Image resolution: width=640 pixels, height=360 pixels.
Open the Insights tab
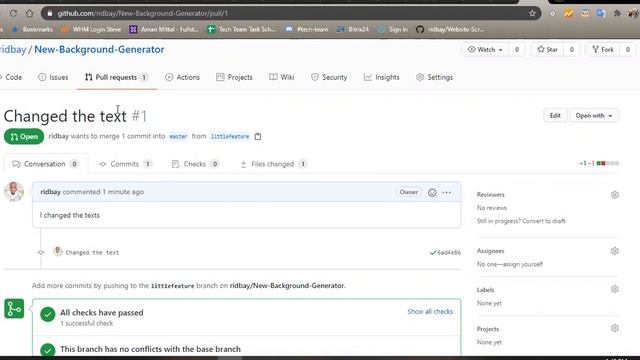coord(382,77)
